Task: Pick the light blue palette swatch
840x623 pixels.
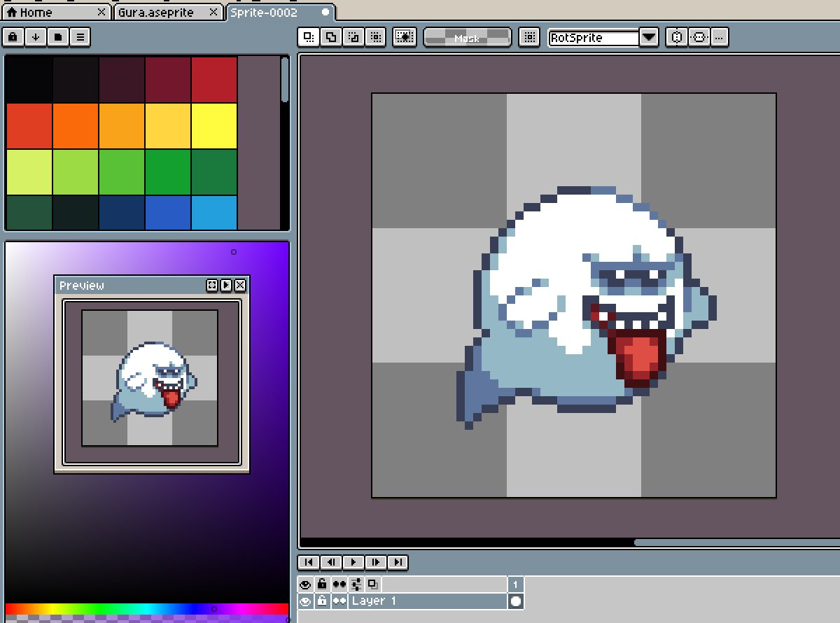Action: point(214,212)
